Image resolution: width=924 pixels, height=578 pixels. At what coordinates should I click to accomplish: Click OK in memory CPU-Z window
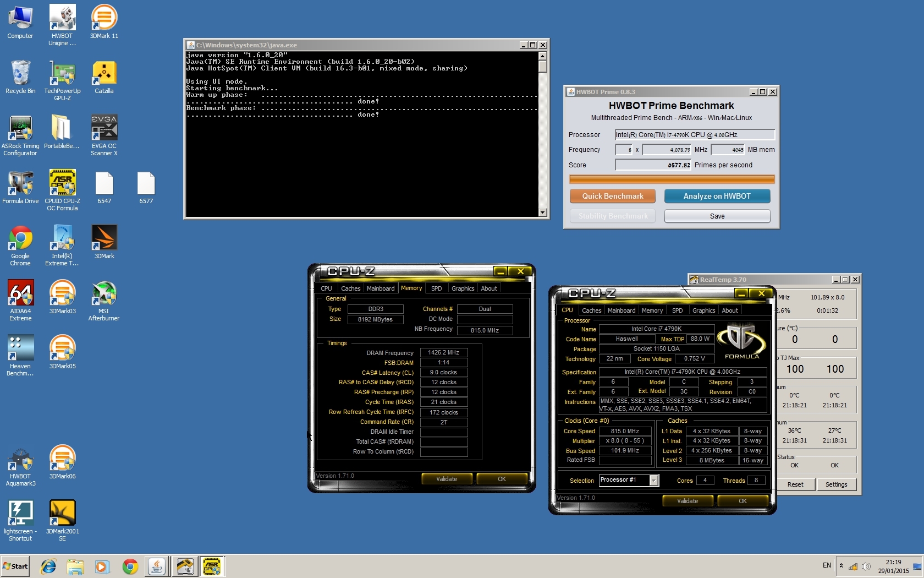502,479
